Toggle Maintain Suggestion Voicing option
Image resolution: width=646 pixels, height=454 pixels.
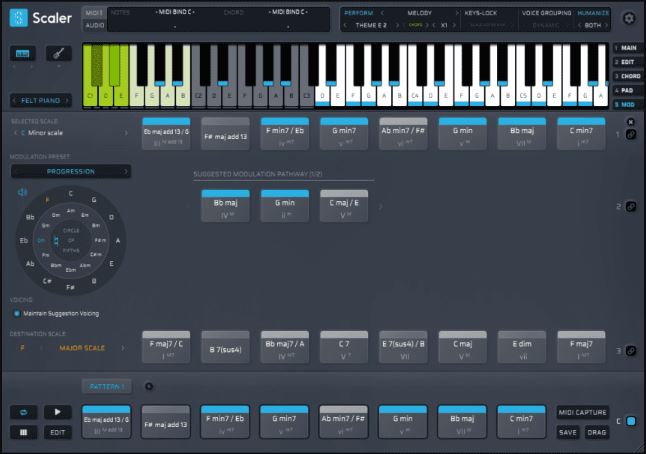(x=17, y=313)
